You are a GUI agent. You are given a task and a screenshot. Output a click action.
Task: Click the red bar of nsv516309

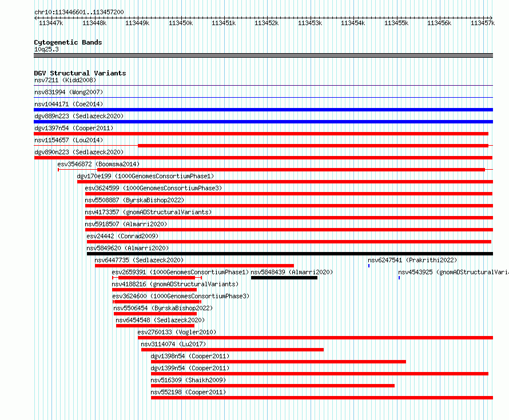273,386
